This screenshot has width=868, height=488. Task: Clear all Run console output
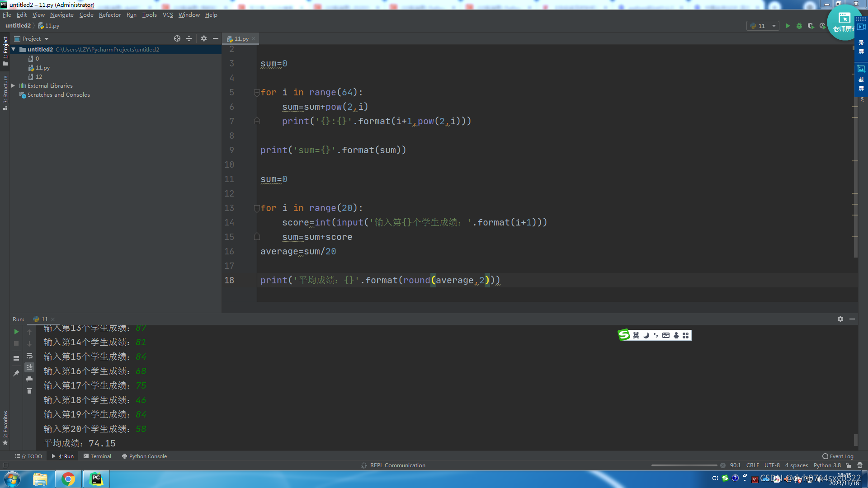pos(29,391)
